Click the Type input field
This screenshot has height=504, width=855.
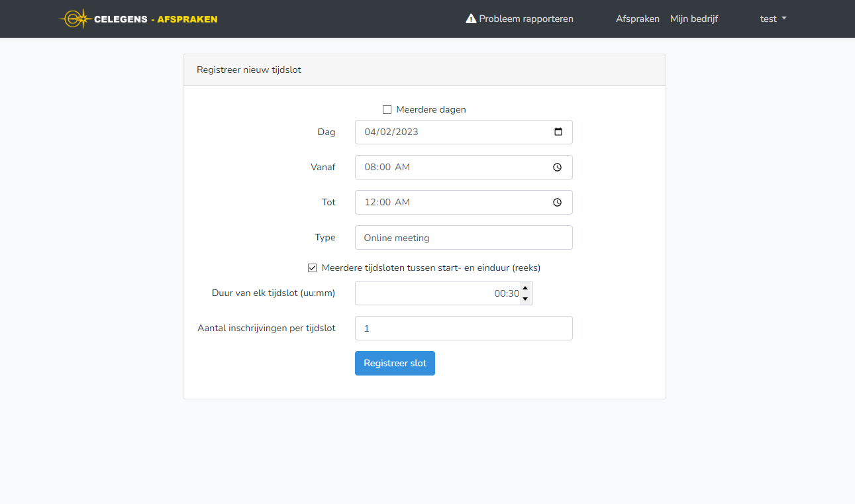pos(464,238)
